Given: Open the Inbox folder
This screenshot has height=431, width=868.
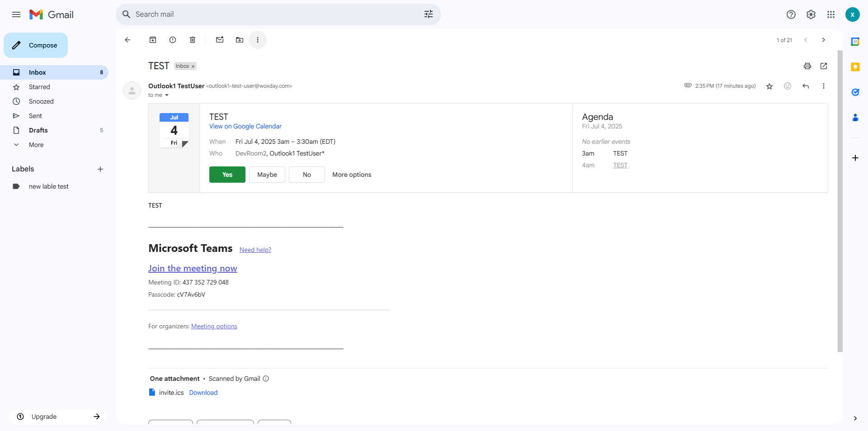Looking at the screenshot, I should pyautogui.click(x=54, y=72).
